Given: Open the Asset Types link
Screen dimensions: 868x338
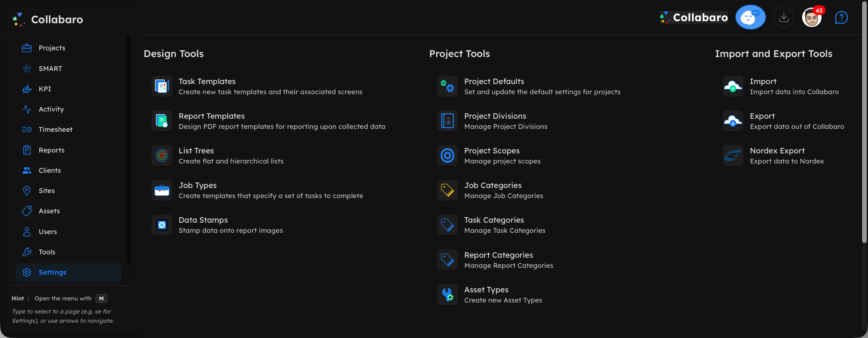Looking at the screenshot, I should pos(486,290).
